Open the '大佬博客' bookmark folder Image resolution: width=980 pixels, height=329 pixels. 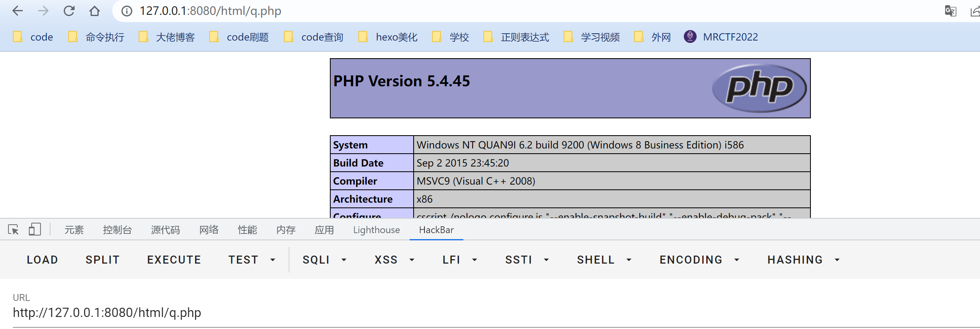pyautogui.click(x=167, y=37)
